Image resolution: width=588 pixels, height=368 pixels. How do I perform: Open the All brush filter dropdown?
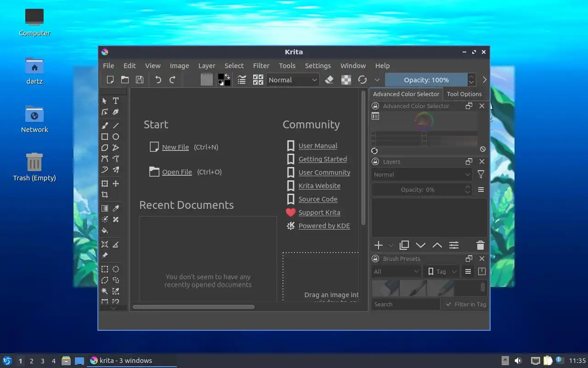[396, 271]
